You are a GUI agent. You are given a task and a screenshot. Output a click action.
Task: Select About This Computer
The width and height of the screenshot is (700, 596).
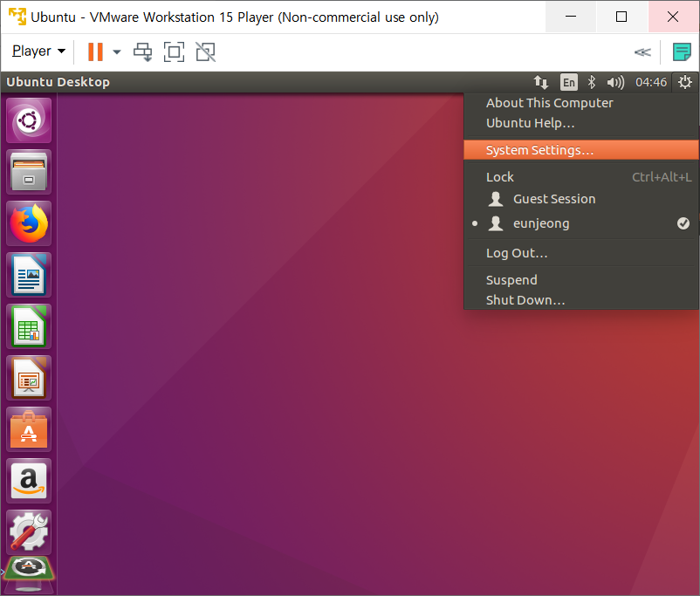click(x=581, y=103)
